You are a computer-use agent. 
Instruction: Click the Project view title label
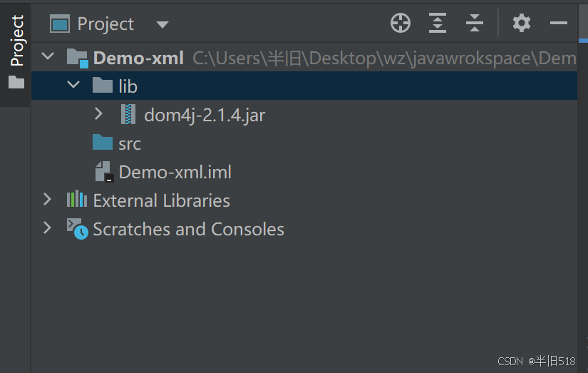[105, 24]
